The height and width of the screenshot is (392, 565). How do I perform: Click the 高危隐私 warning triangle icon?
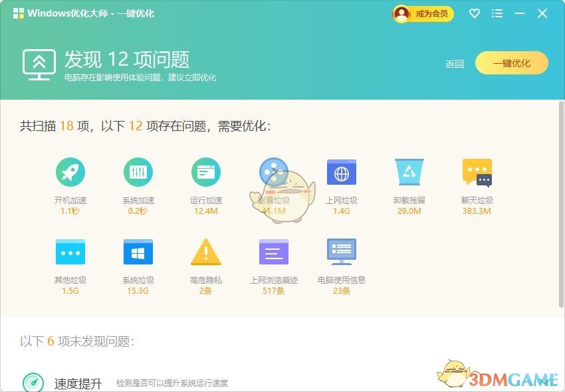pos(206,251)
